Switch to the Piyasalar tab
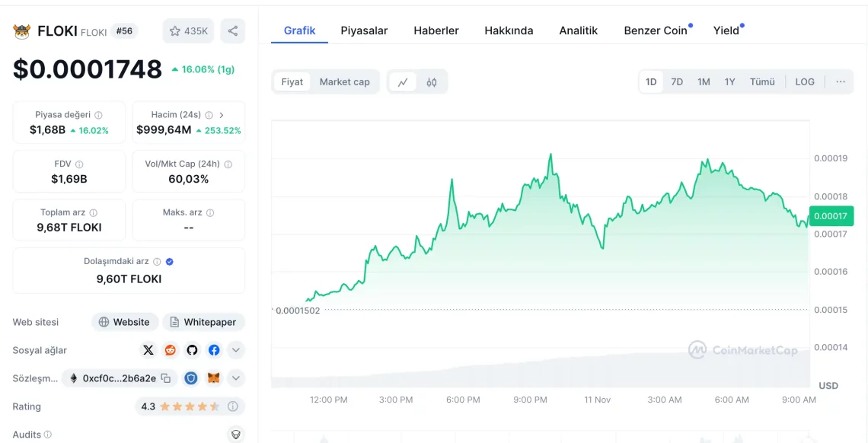This screenshot has width=868, height=443. coord(364,30)
